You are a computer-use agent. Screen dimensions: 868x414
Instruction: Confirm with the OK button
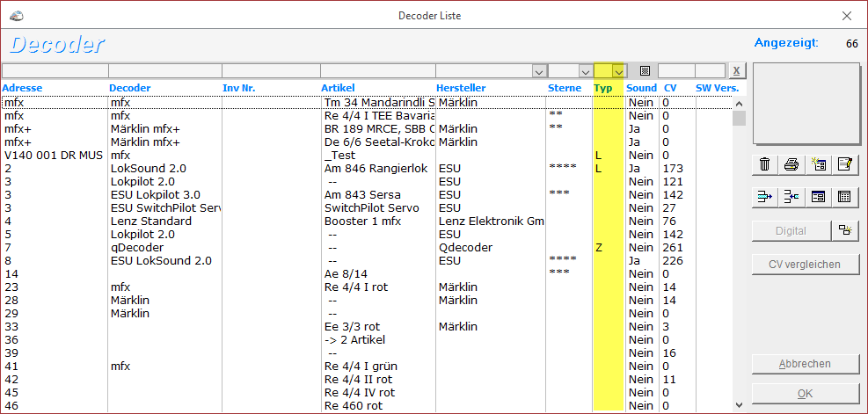coord(805,394)
